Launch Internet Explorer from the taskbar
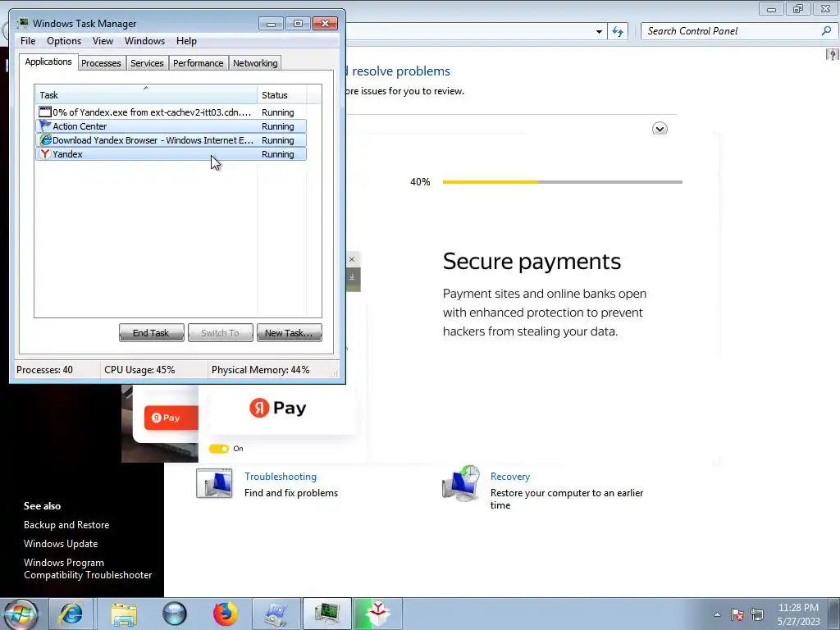Screen dimensions: 840x630 [71, 614]
